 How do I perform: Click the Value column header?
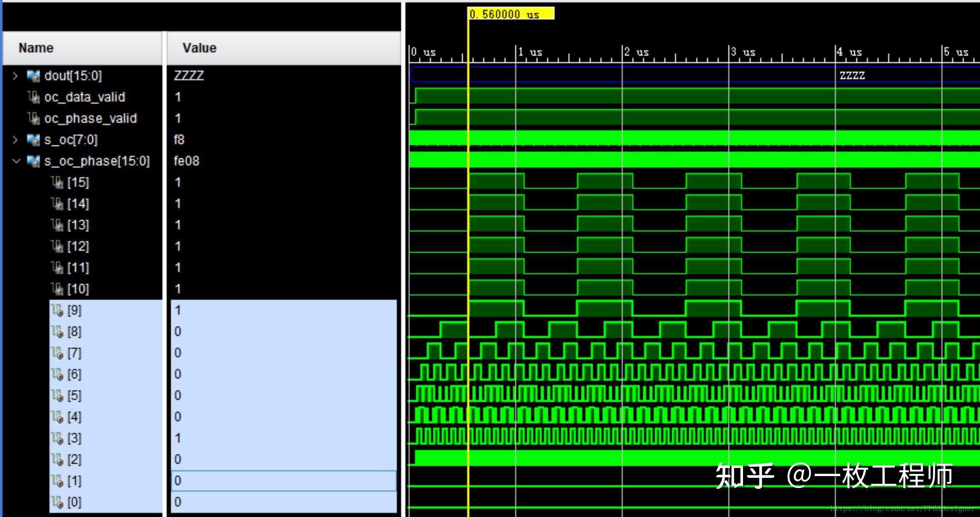click(x=199, y=48)
